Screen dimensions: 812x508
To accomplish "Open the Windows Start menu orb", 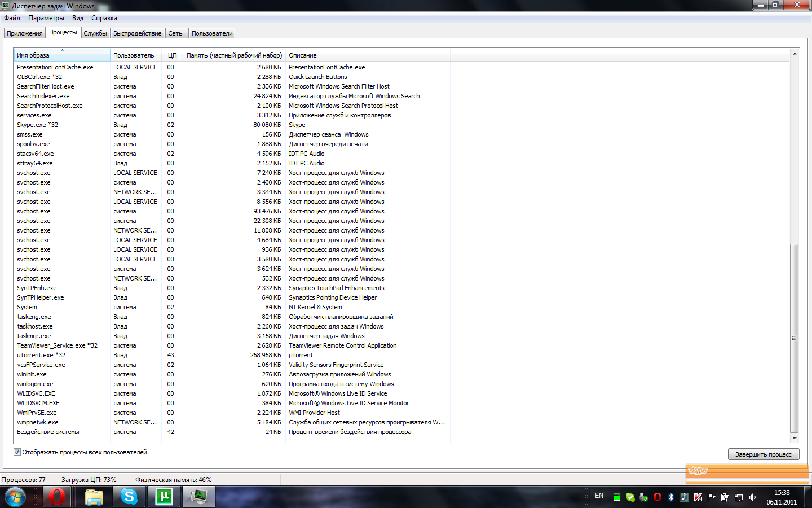I will [x=15, y=497].
